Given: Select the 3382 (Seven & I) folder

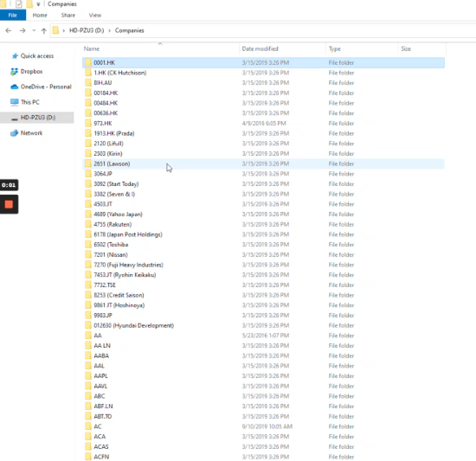Looking at the screenshot, I should [114, 194].
